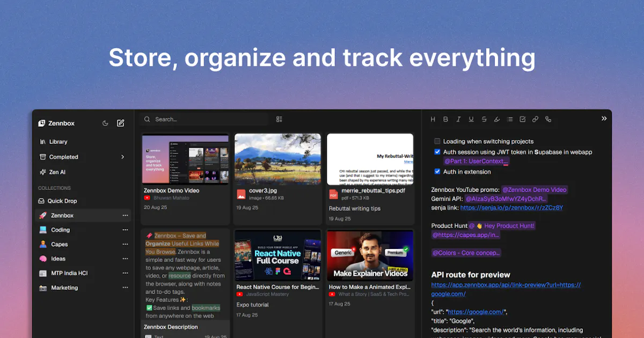Click the Zennbox logo icon

pyautogui.click(x=42, y=123)
